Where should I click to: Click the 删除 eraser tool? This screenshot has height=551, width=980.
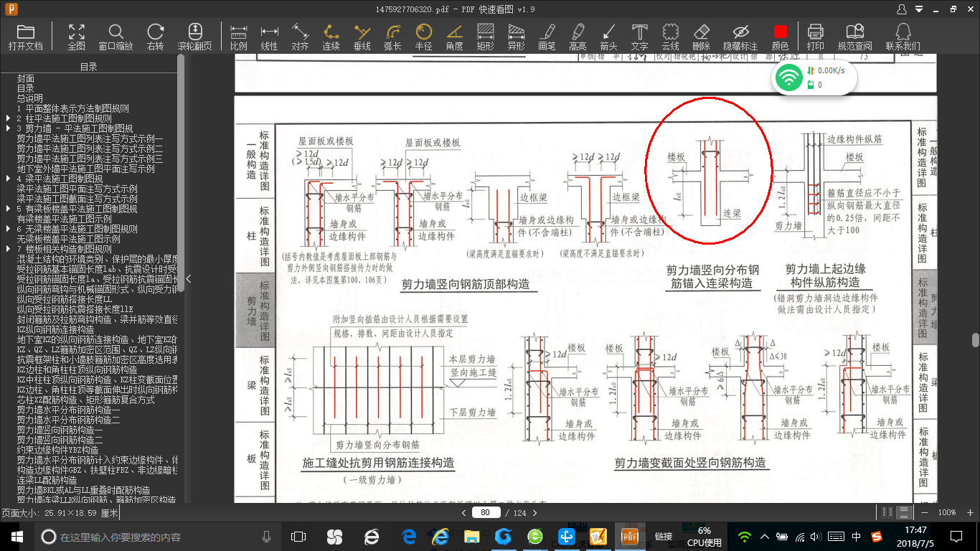tap(702, 37)
